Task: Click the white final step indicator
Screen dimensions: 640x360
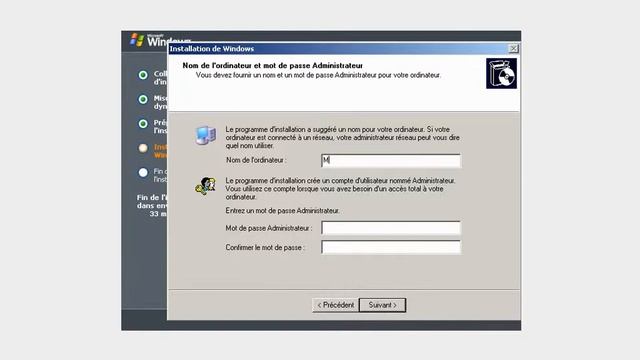Action: pos(143,172)
